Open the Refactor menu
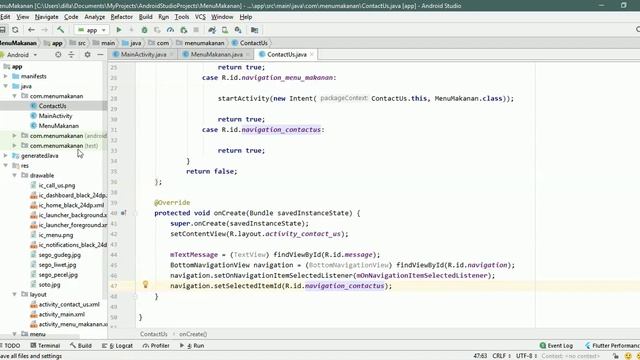 pyautogui.click(x=122, y=17)
